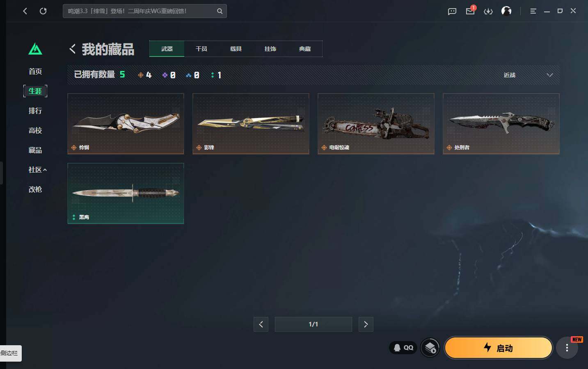
Task: Click the blue rarity count 0
Action: (x=192, y=75)
